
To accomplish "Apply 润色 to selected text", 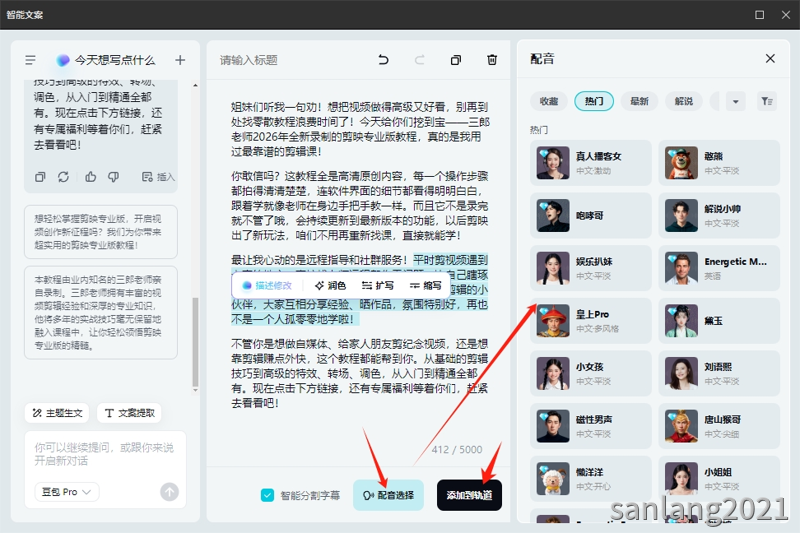I will pos(331,286).
